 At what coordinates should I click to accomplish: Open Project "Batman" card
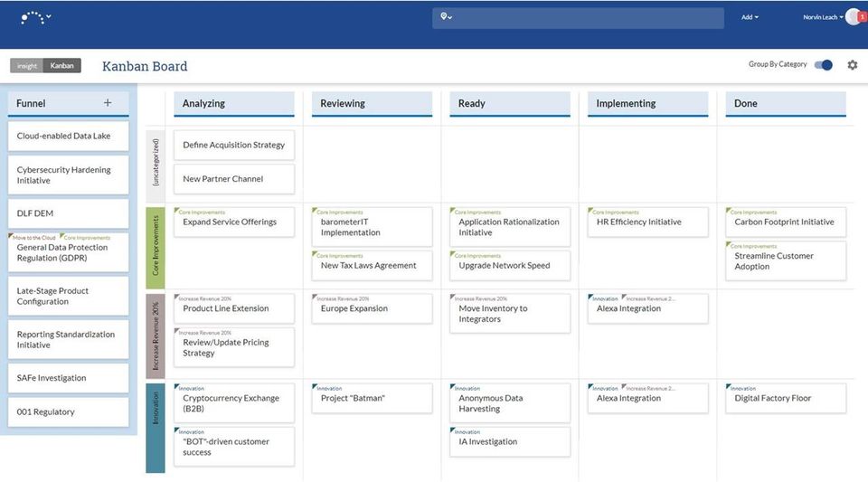(x=372, y=398)
